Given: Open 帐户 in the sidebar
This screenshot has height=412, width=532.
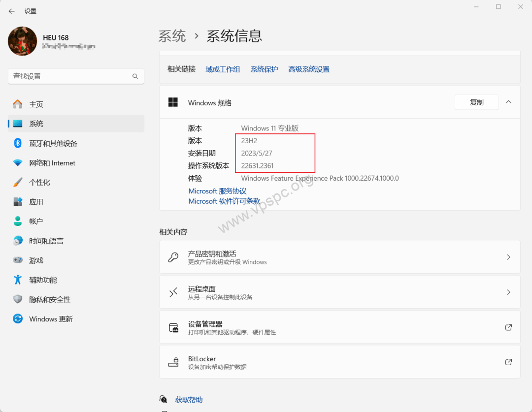Looking at the screenshot, I should coord(76,221).
